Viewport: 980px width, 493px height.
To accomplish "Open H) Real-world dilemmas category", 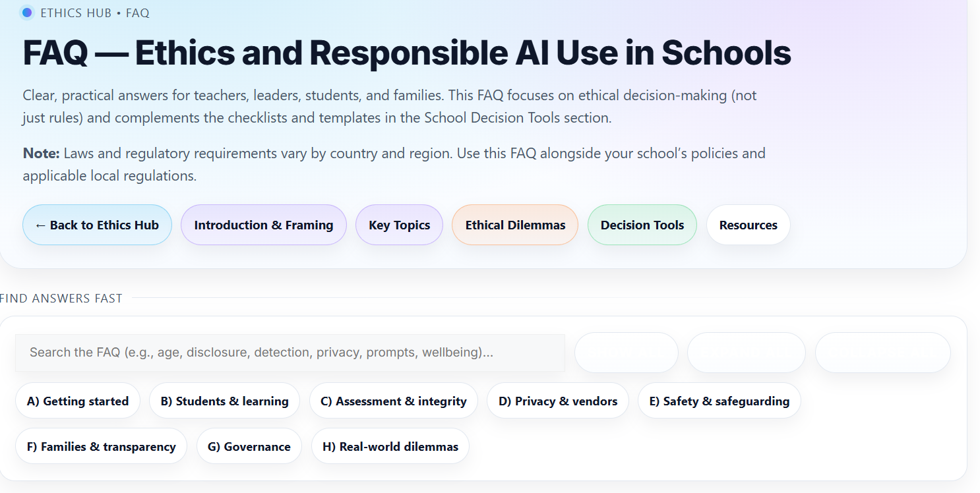I will click(x=390, y=446).
